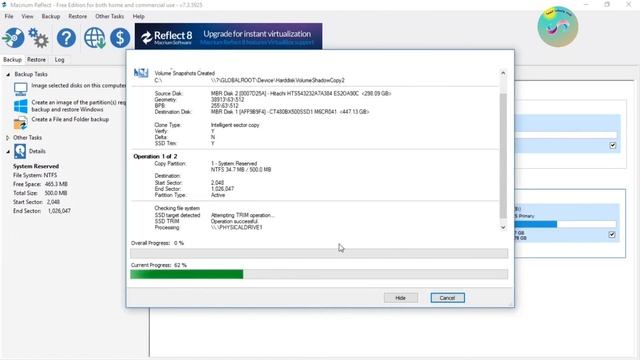Click the monitor icon for imaging selected disks
This screenshot has width=640, height=360.
coord(20,89)
